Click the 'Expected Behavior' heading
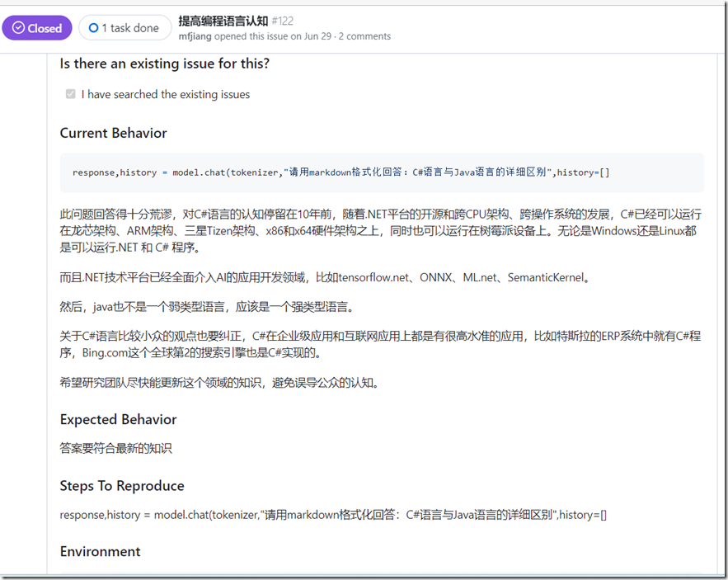The height and width of the screenshot is (580, 728). tap(119, 419)
